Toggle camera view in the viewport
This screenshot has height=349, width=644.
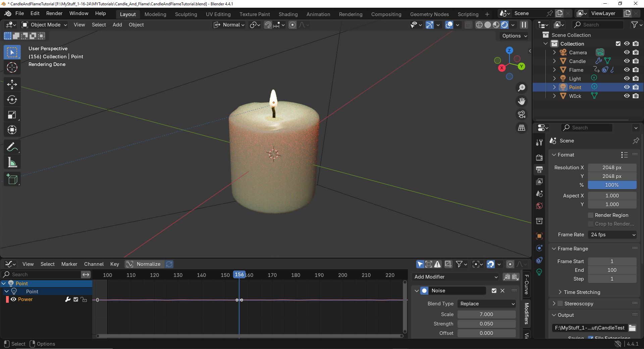tap(522, 115)
